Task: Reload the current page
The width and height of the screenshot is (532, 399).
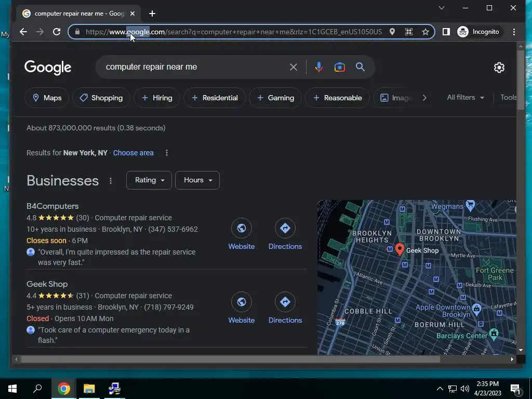Action: click(x=57, y=32)
